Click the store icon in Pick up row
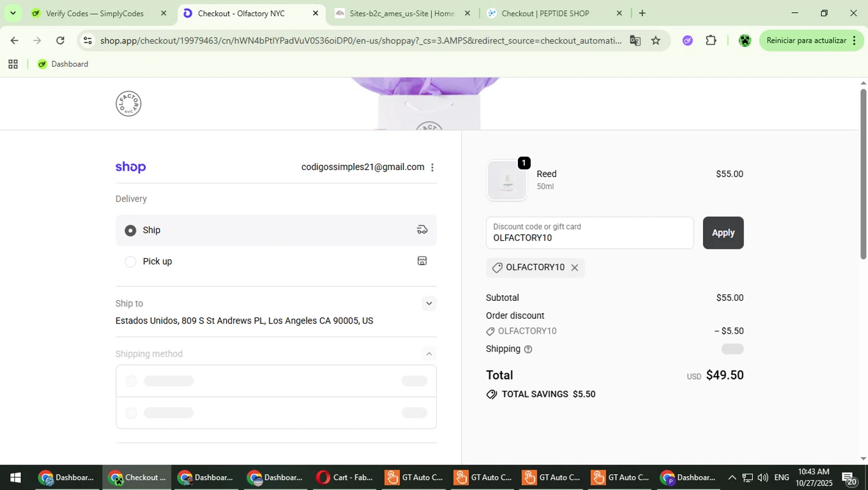The width and height of the screenshot is (868, 490). tap(422, 261)
